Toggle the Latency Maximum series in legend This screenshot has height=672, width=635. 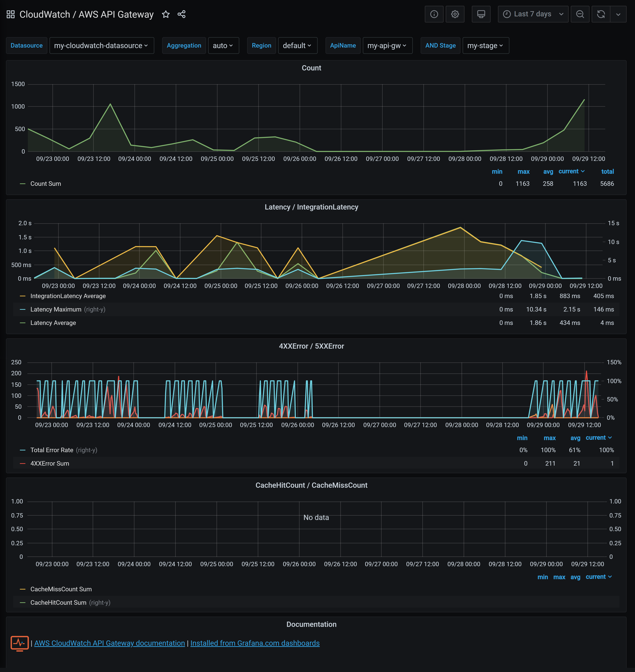(56, 309)
